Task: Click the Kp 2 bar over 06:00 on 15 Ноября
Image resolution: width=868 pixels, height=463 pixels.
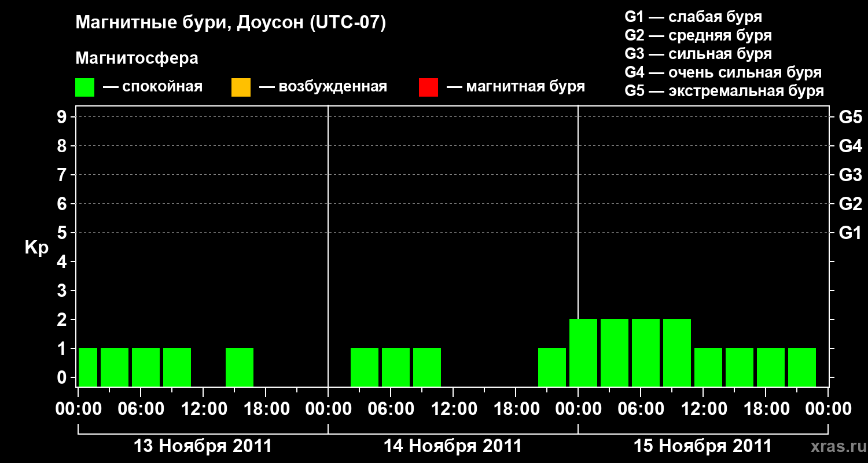Action: pyautogui.click(x=646, y=352)
